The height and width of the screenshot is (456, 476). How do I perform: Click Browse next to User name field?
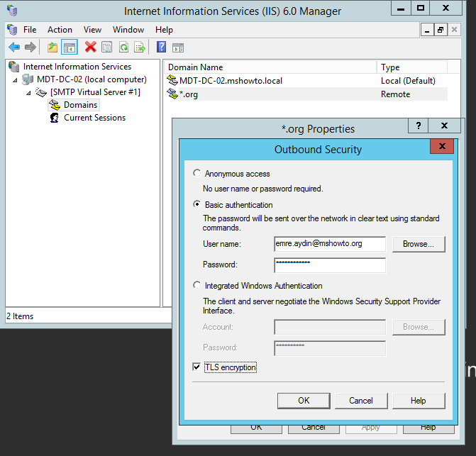point(419,244)
